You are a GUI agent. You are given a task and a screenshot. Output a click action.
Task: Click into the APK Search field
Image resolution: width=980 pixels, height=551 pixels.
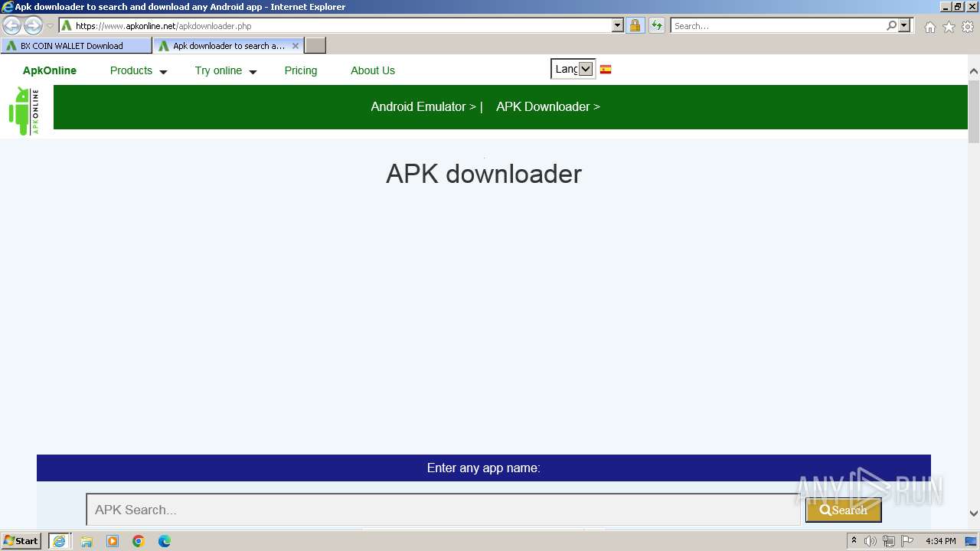443,510
